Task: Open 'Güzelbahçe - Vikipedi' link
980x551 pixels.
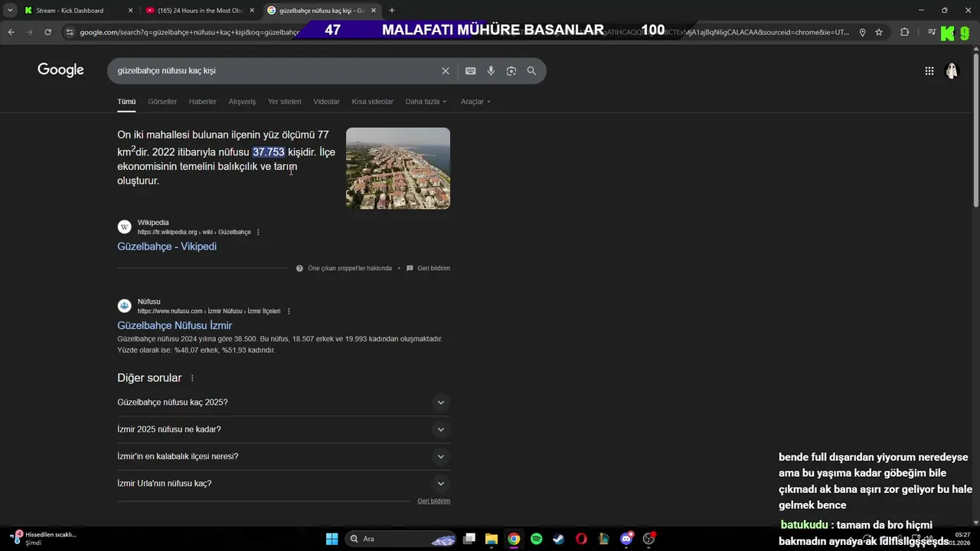Action: (167, 246)
